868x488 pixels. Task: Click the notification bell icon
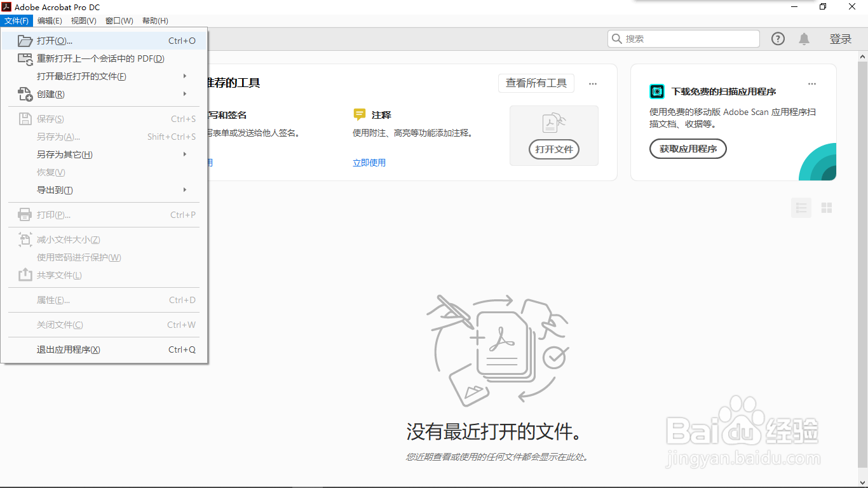tap(804, 39)
